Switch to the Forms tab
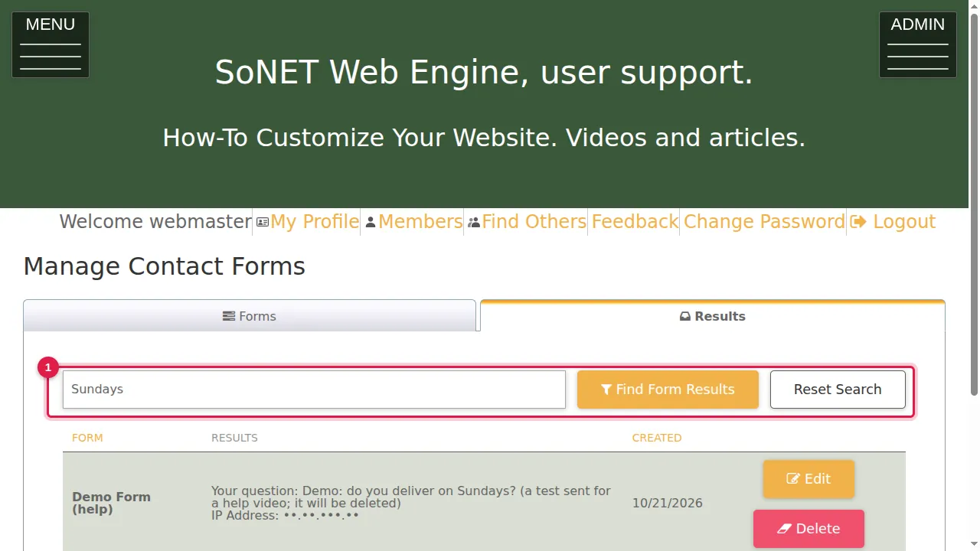The width and height of the screenshot is (980, 551). (250, 316)
